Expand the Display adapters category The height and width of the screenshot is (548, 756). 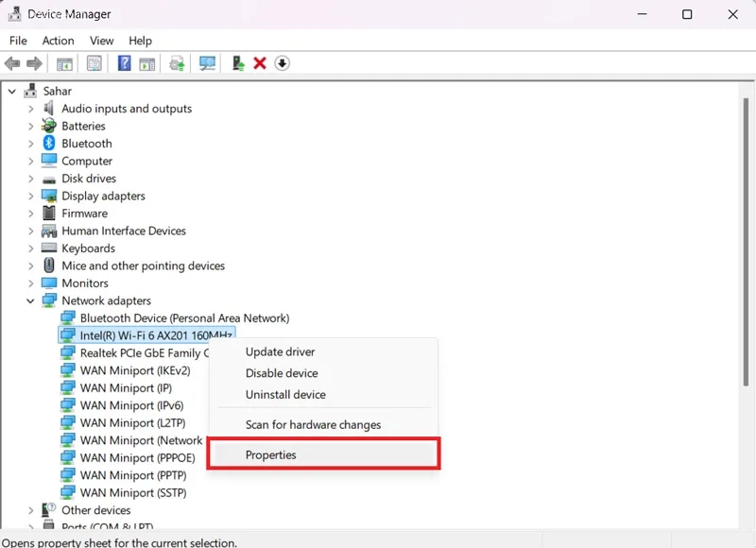[x=30, y=197]
